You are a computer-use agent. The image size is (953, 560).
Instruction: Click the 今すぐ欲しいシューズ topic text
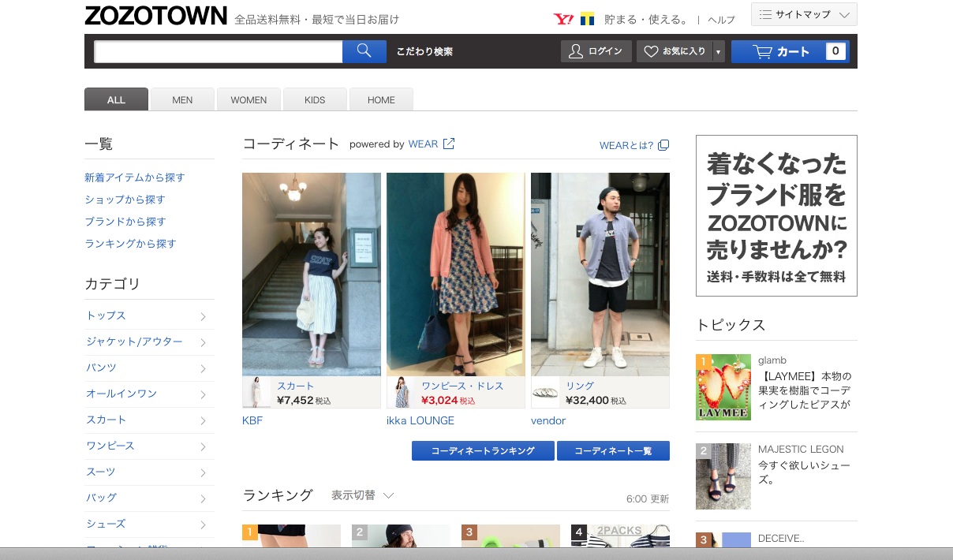tap(804, 472)
